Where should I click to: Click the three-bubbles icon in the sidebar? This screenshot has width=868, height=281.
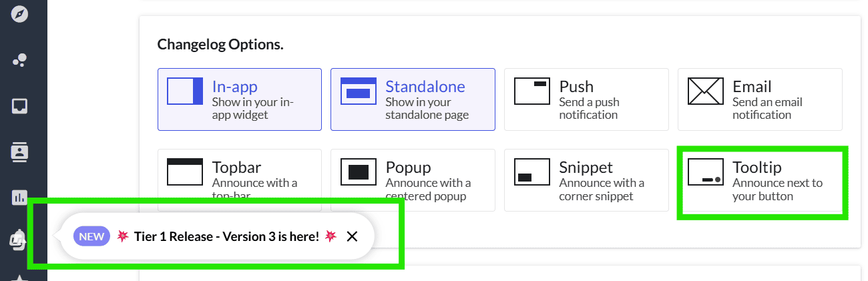click(19, 60)
